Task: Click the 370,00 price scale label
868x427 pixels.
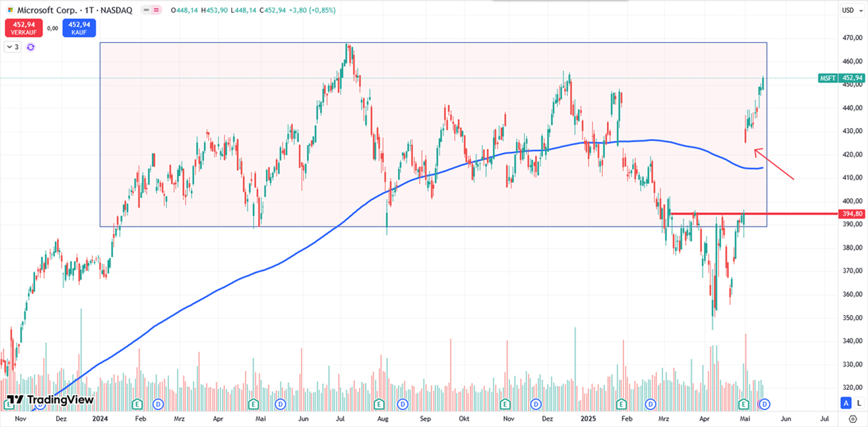Action: [851, 271]
